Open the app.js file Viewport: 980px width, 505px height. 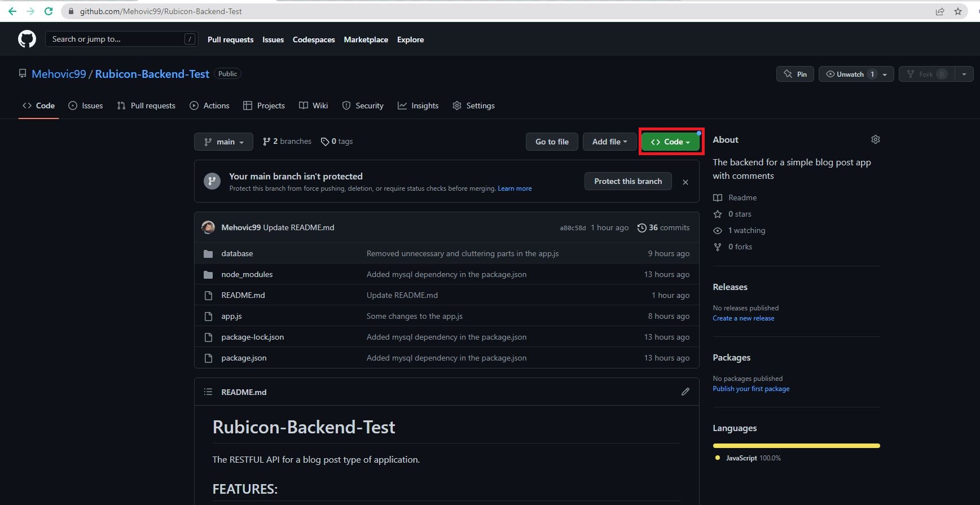[231, 316]
